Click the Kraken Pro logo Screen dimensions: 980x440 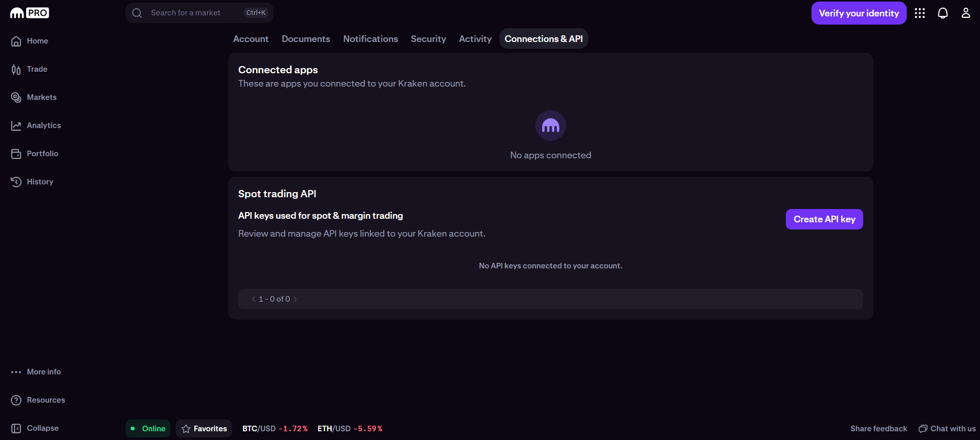[30, 13]
